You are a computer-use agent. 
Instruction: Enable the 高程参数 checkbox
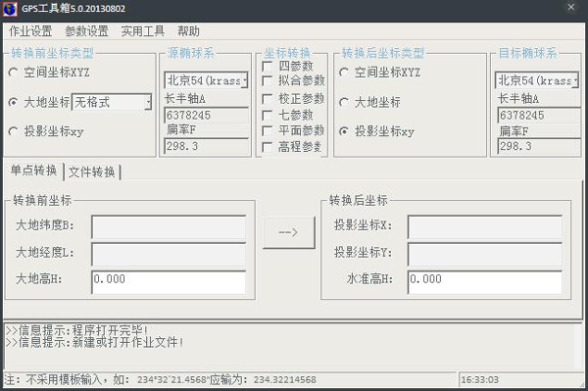[x=268, y=147]
